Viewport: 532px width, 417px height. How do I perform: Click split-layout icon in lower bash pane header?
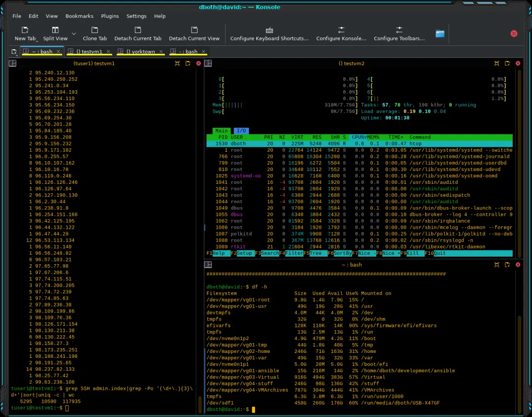click(x=208, y=265)
